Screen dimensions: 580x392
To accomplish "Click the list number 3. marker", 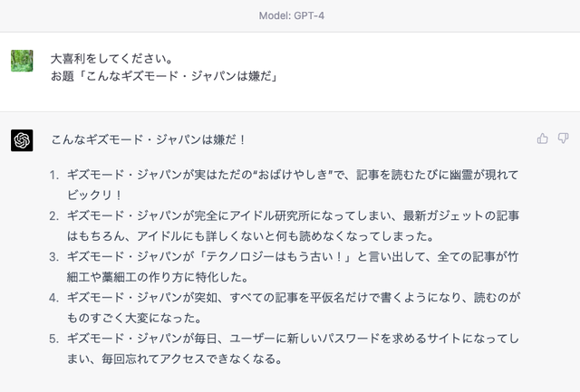I will 54,257.
